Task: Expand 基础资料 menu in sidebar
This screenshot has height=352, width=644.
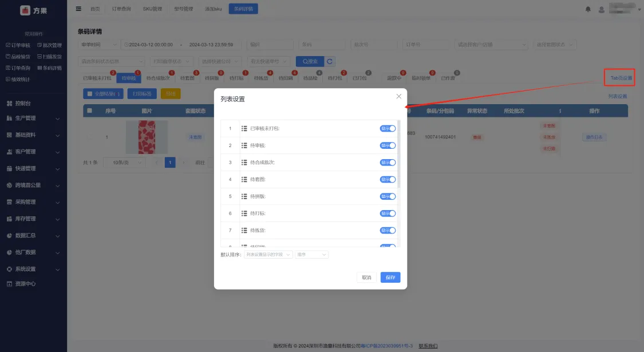Action: click(33, 135)
